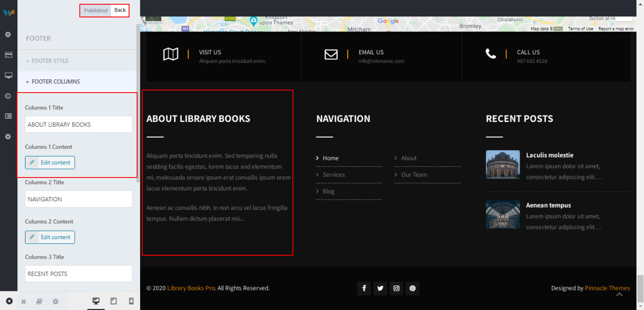This screenshot has height=310, width=644.
Task: Open the credit card icon section in the sidebar
Action: pos(8,55)
